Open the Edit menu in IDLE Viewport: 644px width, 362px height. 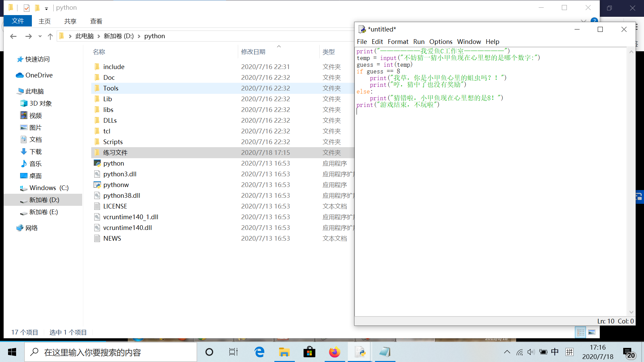click(377, 42)
